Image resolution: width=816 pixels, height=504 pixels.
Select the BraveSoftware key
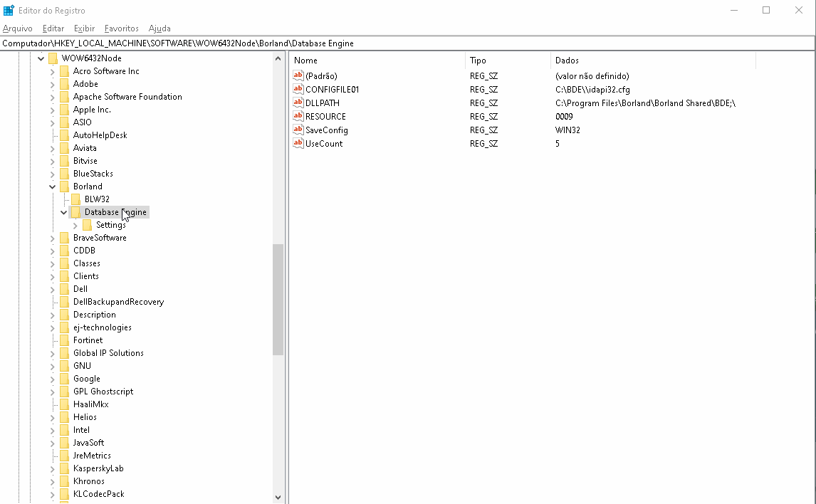(100, 238)
